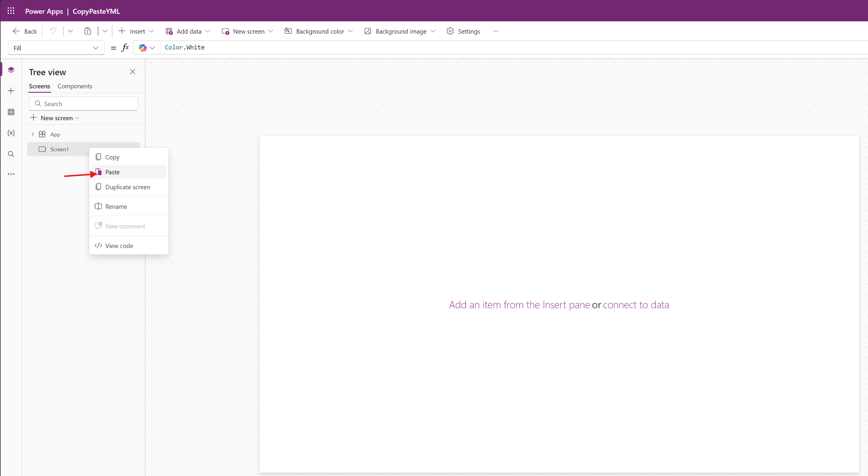Undo the last action
The width and height of the screenshot is (868, 476).
(x=53, y=31)
